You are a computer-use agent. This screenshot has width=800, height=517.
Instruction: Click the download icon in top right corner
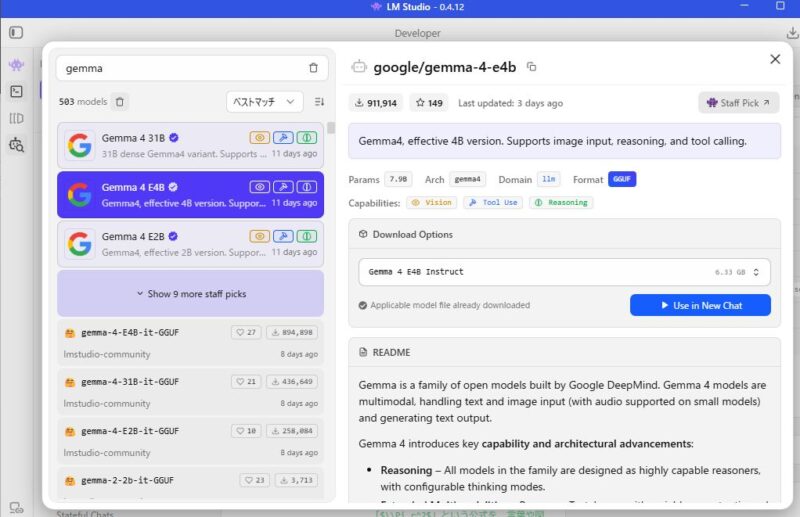pyautogui.click(x=793, y=33)
